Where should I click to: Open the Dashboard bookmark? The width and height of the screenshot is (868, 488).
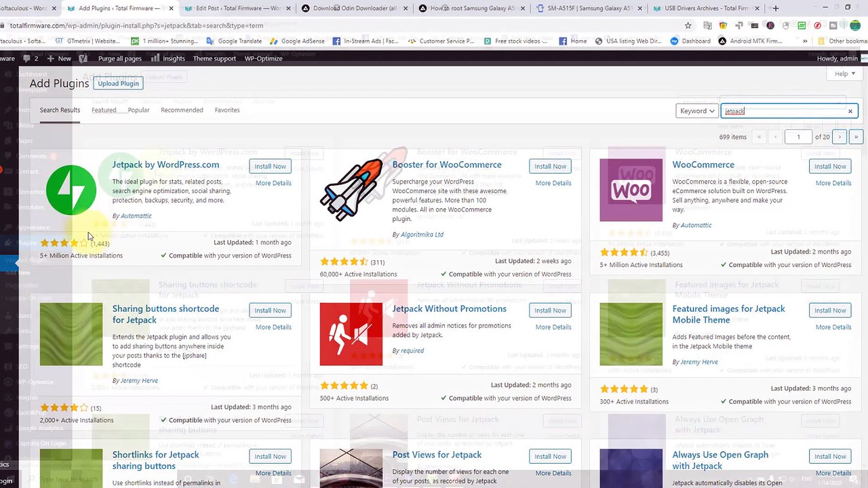click(x=690, y=41)
